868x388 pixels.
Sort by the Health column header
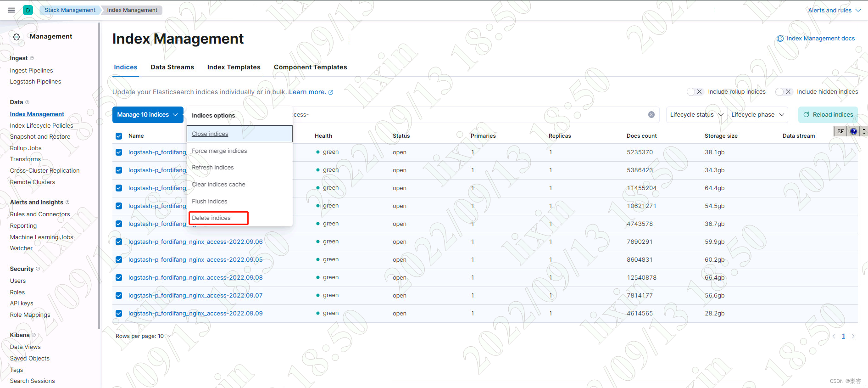pyautogui.click(x=323, y=136)
